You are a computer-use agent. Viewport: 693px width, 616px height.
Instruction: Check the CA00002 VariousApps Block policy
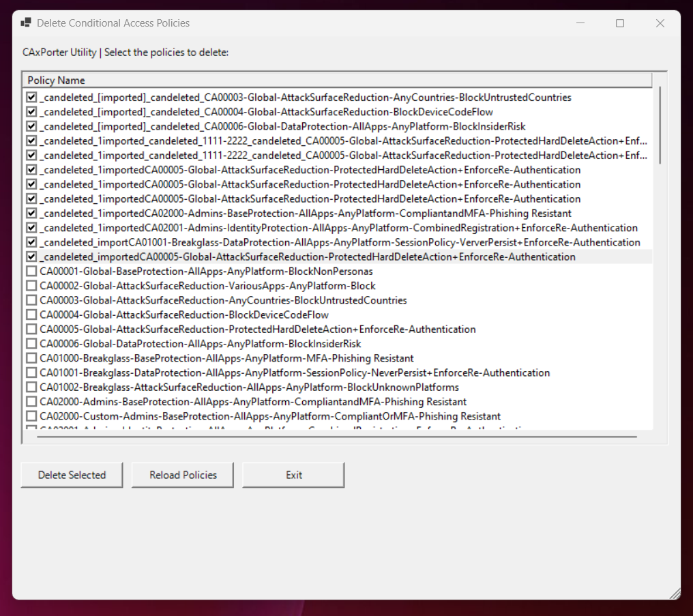(31, 286)
